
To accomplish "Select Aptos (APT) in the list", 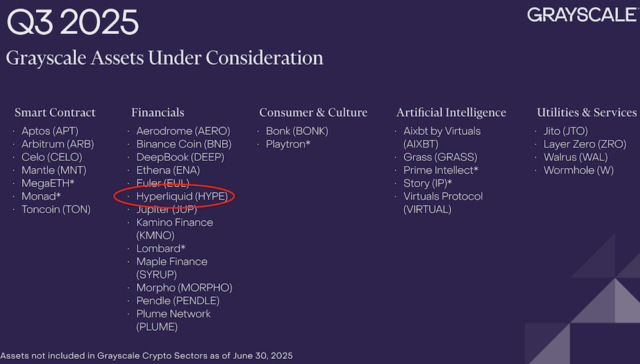I will (50, 131).
